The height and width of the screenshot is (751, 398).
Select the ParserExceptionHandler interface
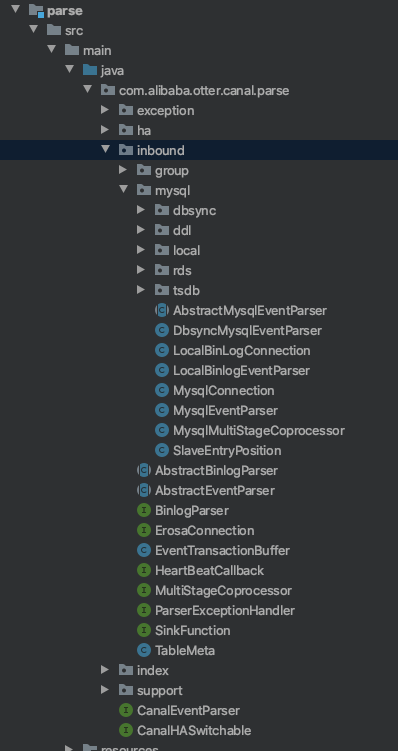pyautogui.click(x=225, y=611)
